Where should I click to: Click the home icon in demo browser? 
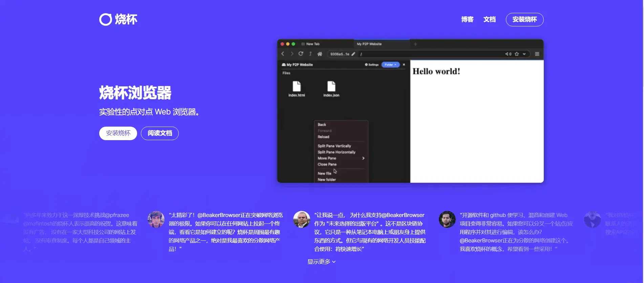pos(320,54)
